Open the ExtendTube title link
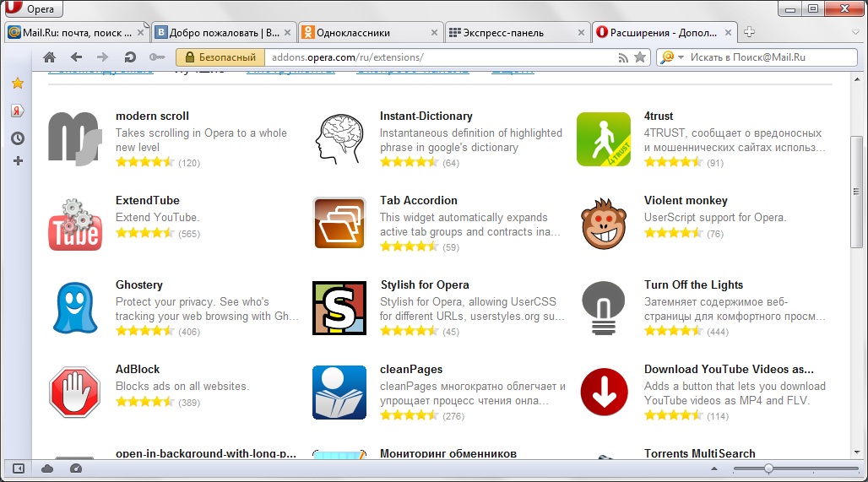 pyautogui.click(x=148, y=200)
